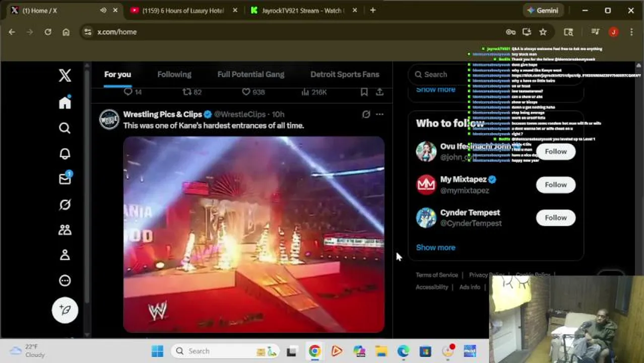Open Messages envelope in X sidebar
Screen dimensions: 644x363
(65, 178)
